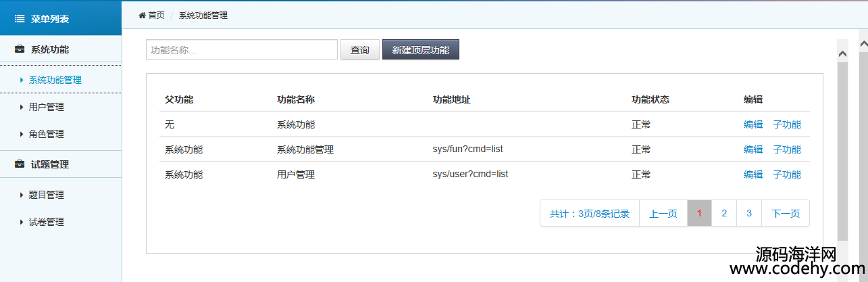This screenshot has height=282, width=868.
Task: Select page 1 in the pagination
Action: click(700, 214)
